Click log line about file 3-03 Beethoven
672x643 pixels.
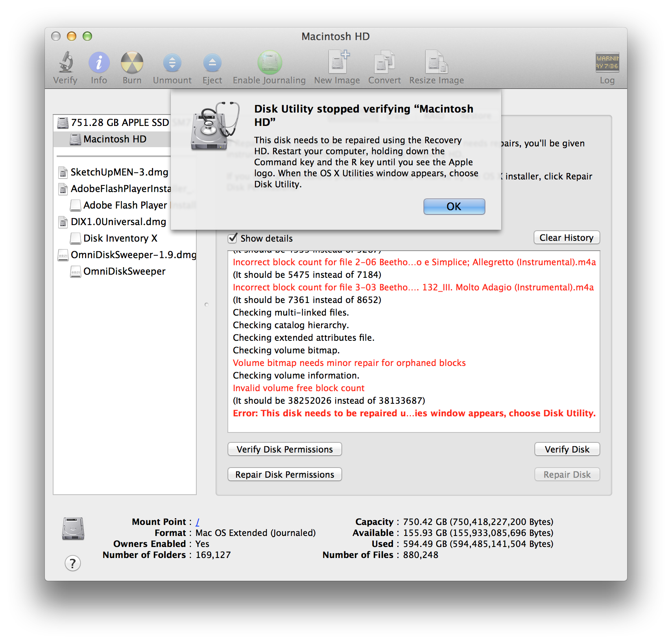point(413,287)
